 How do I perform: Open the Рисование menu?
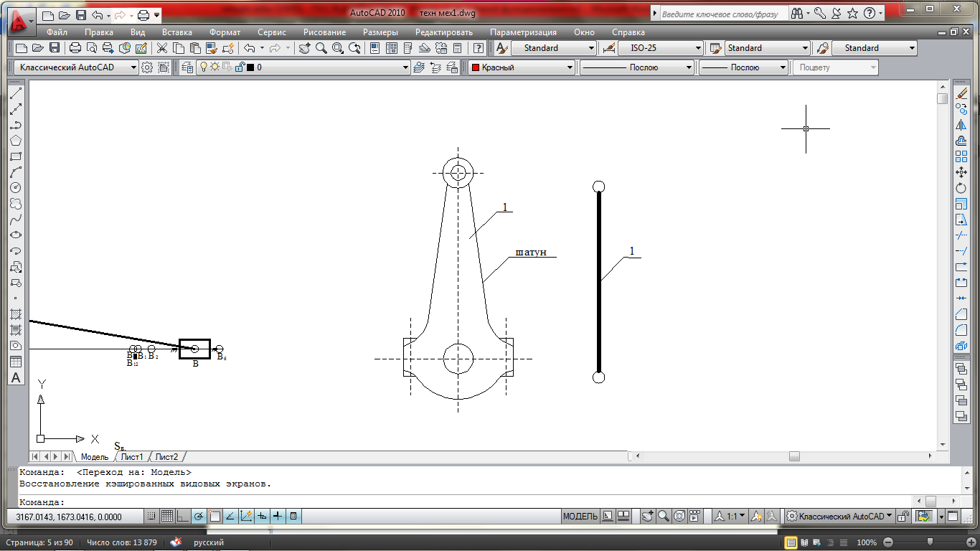[324, 32]
